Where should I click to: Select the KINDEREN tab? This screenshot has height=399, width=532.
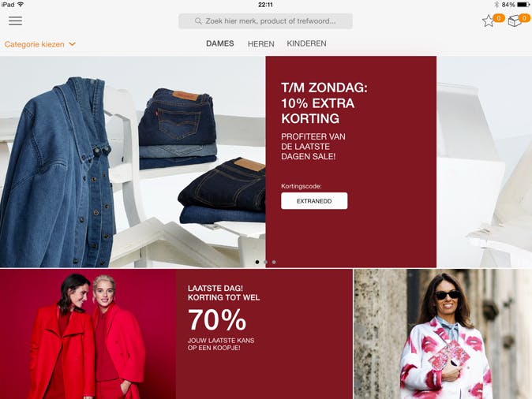(x=307, y=43)
